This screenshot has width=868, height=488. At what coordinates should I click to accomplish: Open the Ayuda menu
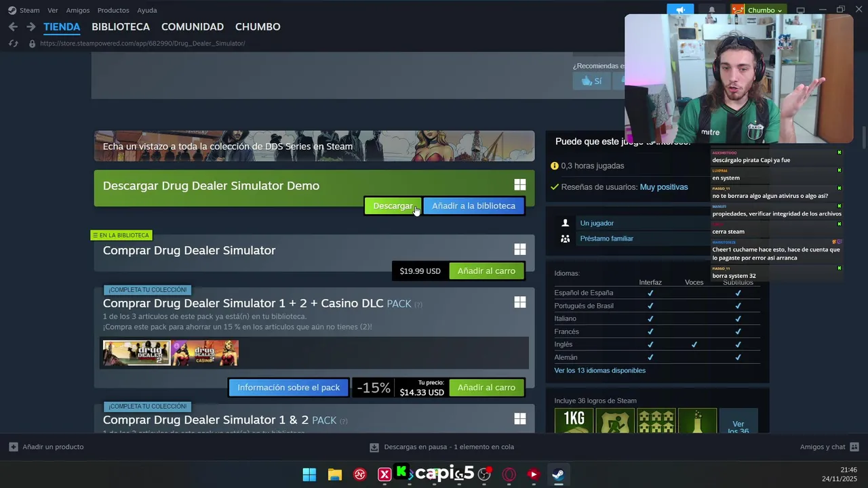[147, 10]
